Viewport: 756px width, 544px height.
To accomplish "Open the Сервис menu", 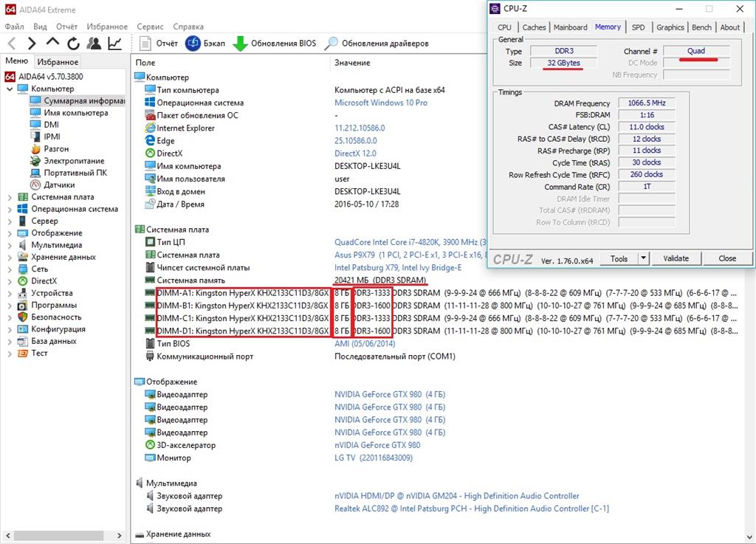I will [150, 27].
